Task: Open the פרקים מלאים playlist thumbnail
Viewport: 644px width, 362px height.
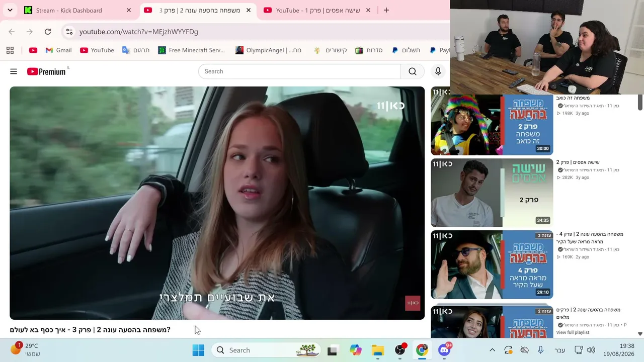Action: pyautogui.click(x=492, y=322)
